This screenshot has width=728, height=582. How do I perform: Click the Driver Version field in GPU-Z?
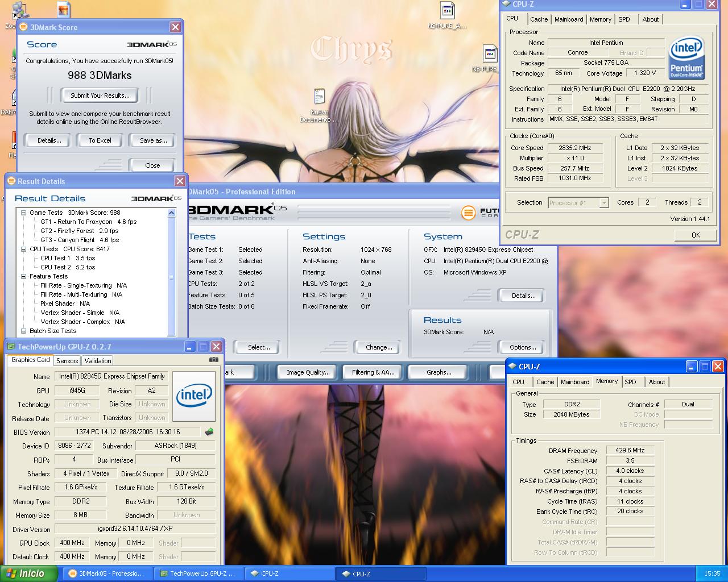(135, 529)
